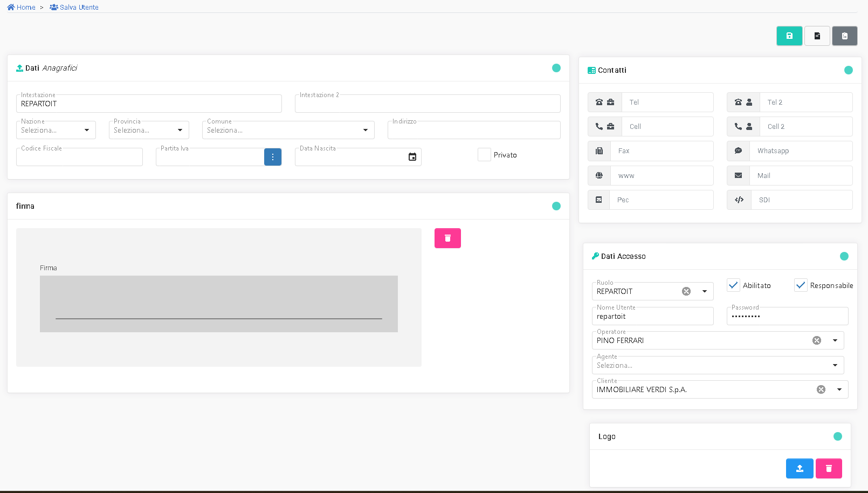The image size is (868, 493).
Task: Clear the Ruolo REPARTOIT selection
Action: pyautogui.click(x=686, y=291)
